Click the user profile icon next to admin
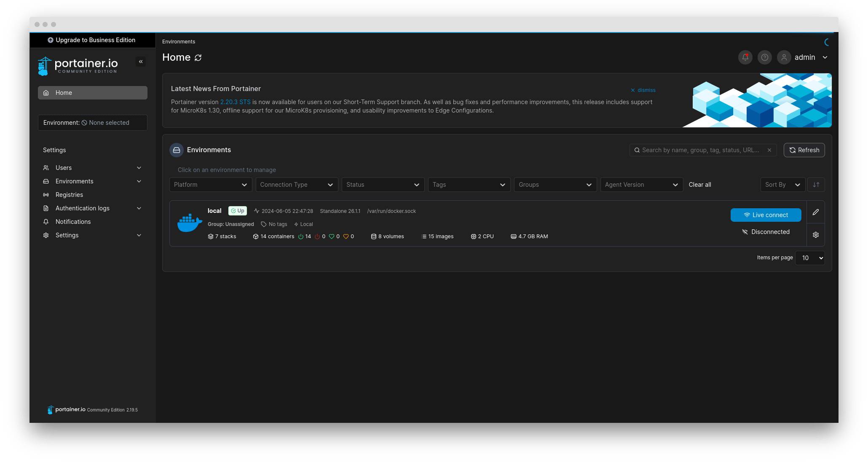Screen dimensions: 868x465 tap(784, 57)
